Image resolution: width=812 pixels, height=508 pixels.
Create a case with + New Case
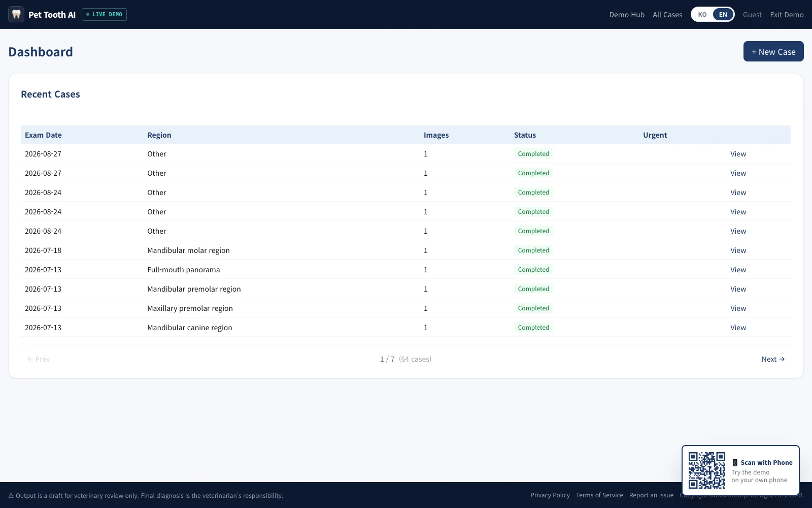click(x=773, y=51)
